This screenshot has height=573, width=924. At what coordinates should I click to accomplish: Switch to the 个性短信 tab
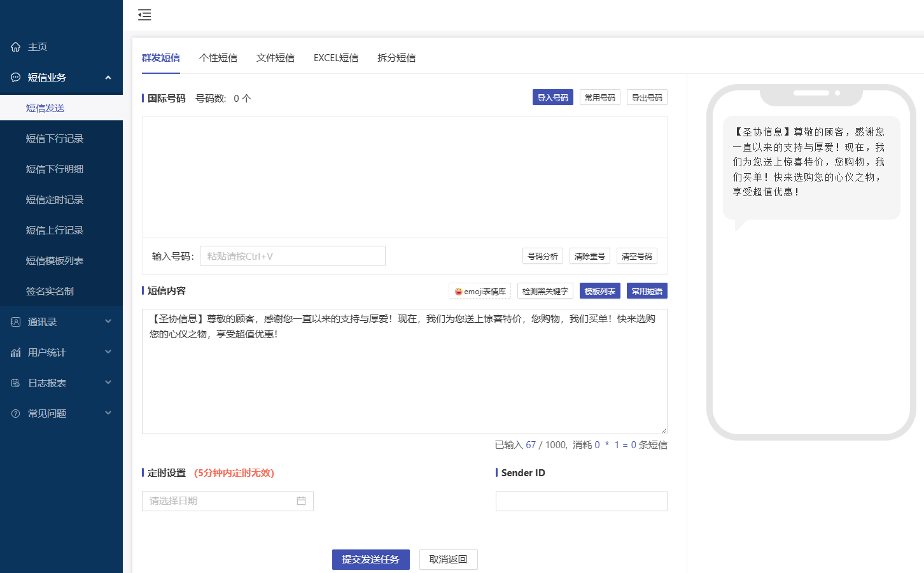click(218, 58)
